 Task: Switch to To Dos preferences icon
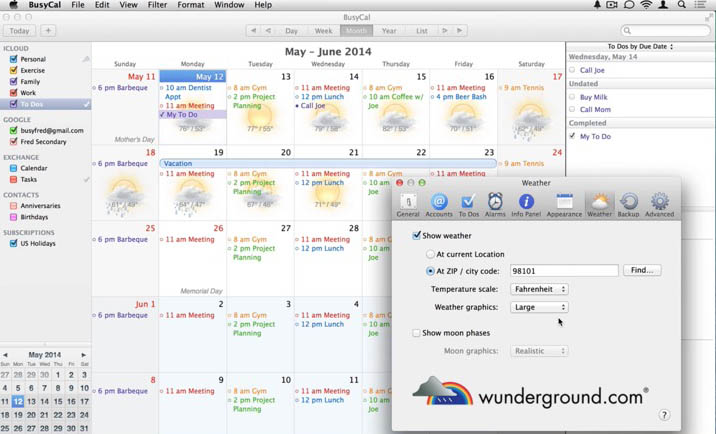[x=468, y=203]
